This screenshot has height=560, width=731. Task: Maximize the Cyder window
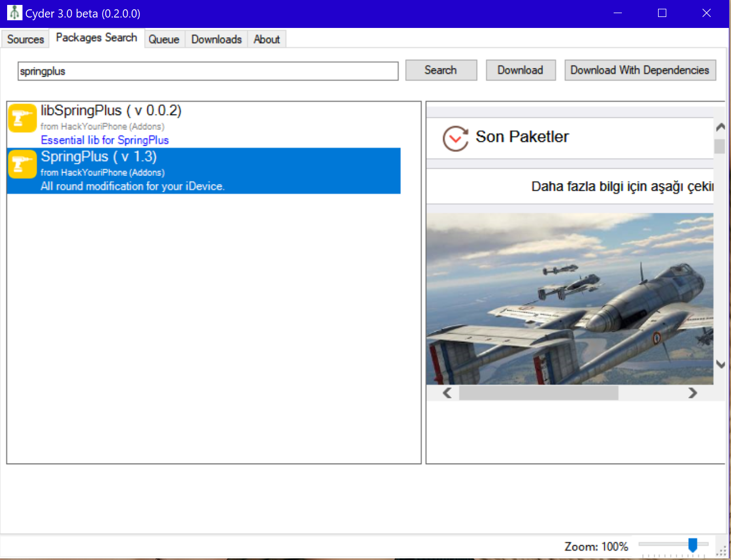pos(662,13)
